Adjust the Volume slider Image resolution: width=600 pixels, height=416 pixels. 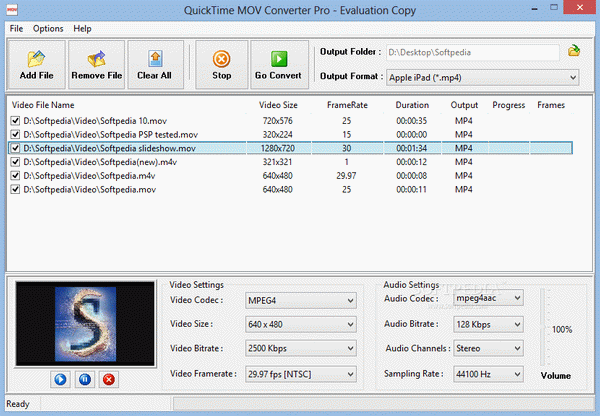tap(543, 328)
